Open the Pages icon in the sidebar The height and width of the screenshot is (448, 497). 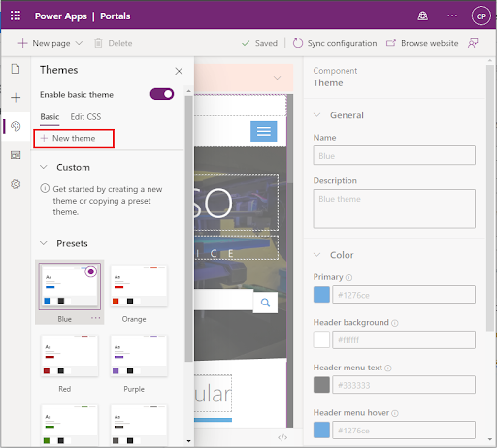[x=16, y=69]
